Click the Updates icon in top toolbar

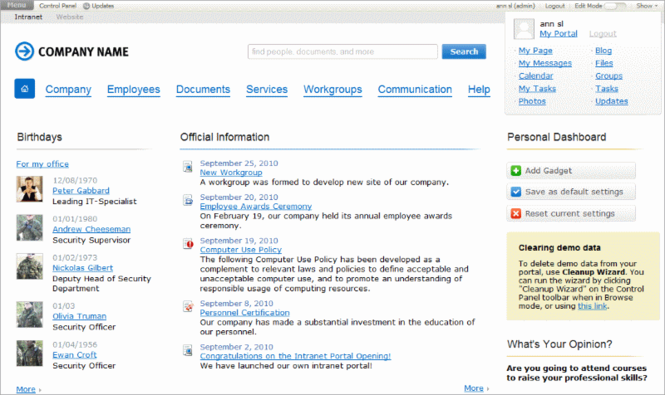(87, 6)
